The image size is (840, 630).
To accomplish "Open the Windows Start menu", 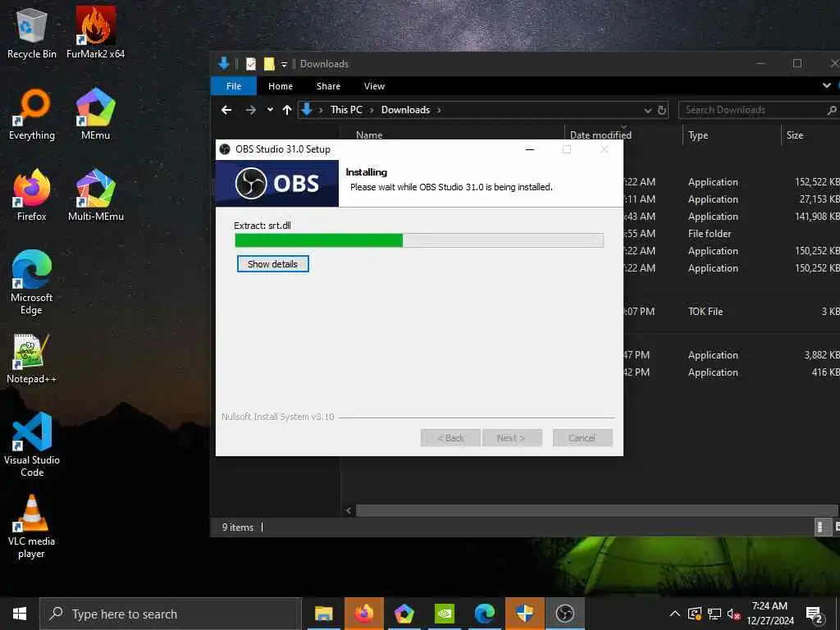I will [x=20, y=614].
